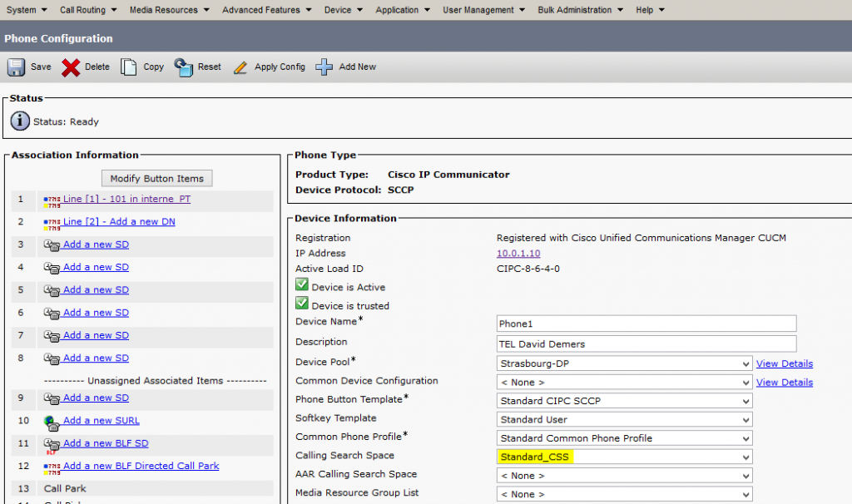Click the Reset phone icon
Viewport: 852px width, 504px height.
(184, 67)
